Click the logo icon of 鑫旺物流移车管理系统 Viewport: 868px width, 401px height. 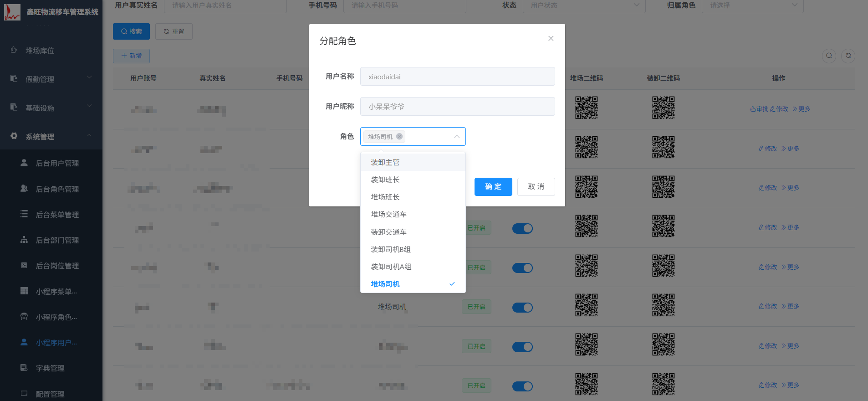point(12,12)
